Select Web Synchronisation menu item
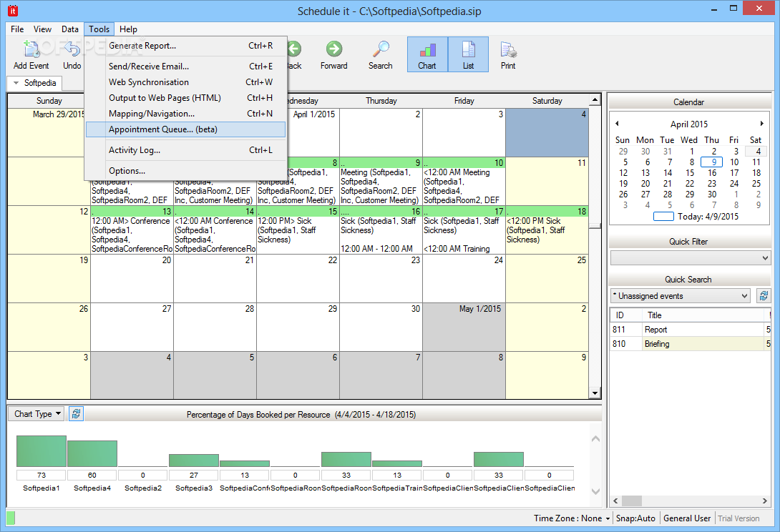The image size is (780, 532). click(185, 82)
